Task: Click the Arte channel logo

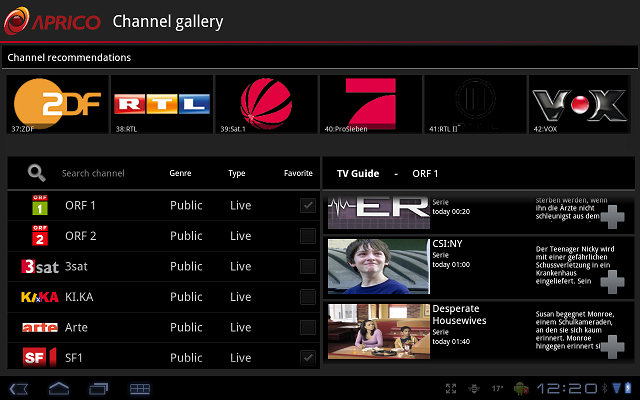Action: point(40,327)
